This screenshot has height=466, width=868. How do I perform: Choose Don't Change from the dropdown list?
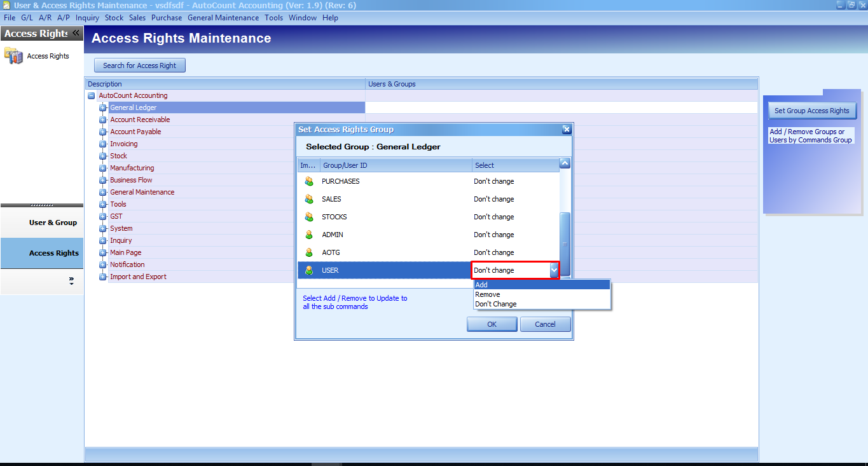[x=542, y=304]
